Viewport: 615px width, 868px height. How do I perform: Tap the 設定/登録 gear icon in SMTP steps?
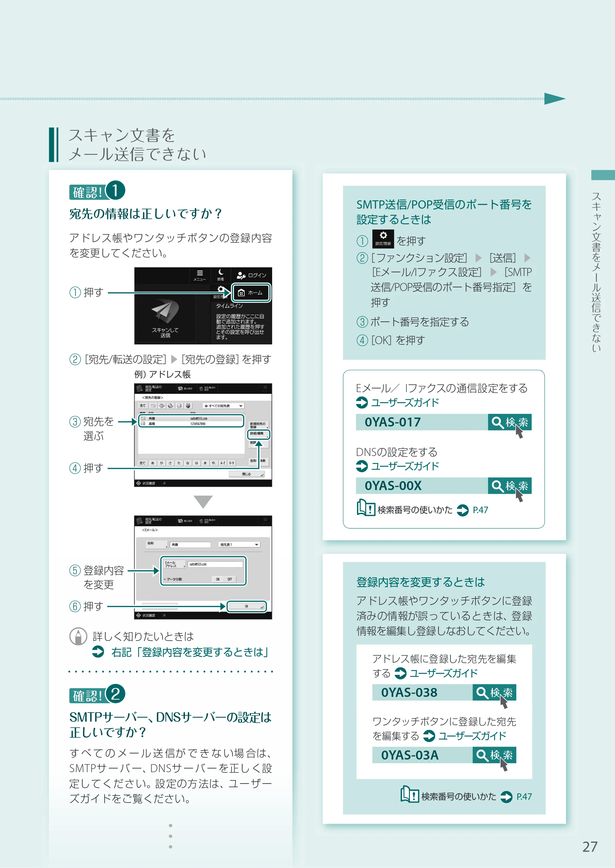pyautogui.click(x=383, y=239)
